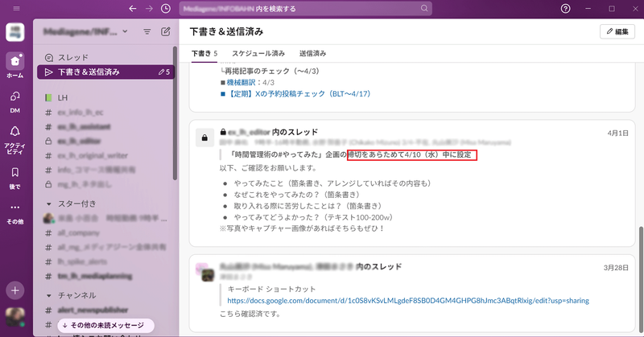Click the 内のスレッド heading of the 4月1日 draft

coord(295,132)
